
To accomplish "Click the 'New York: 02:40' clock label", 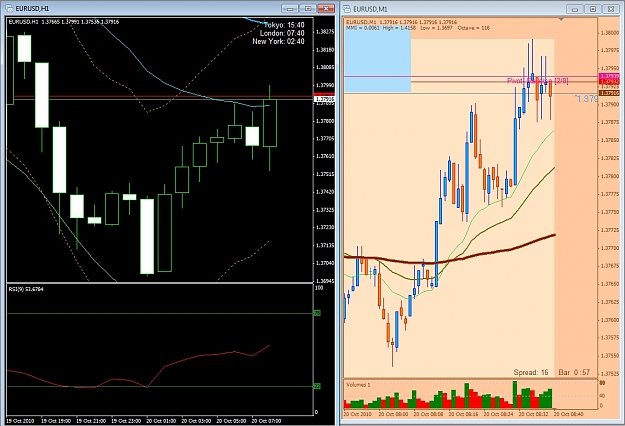I will pos(278,41).
